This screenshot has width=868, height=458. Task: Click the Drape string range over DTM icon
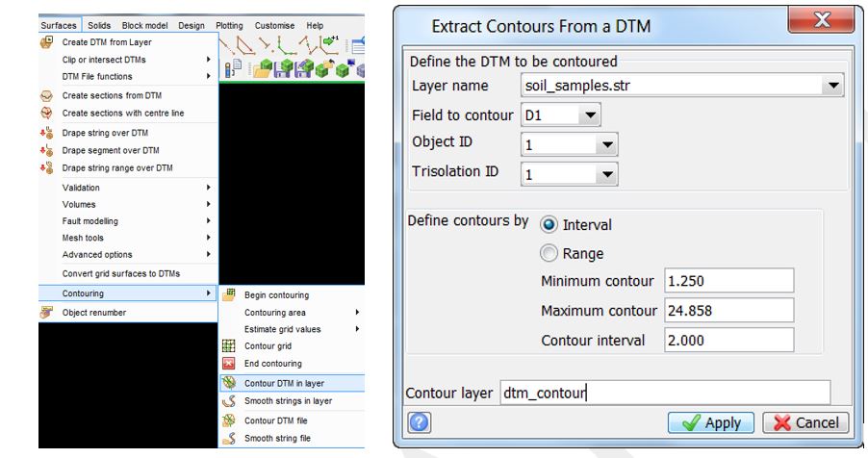coord(46,167)
